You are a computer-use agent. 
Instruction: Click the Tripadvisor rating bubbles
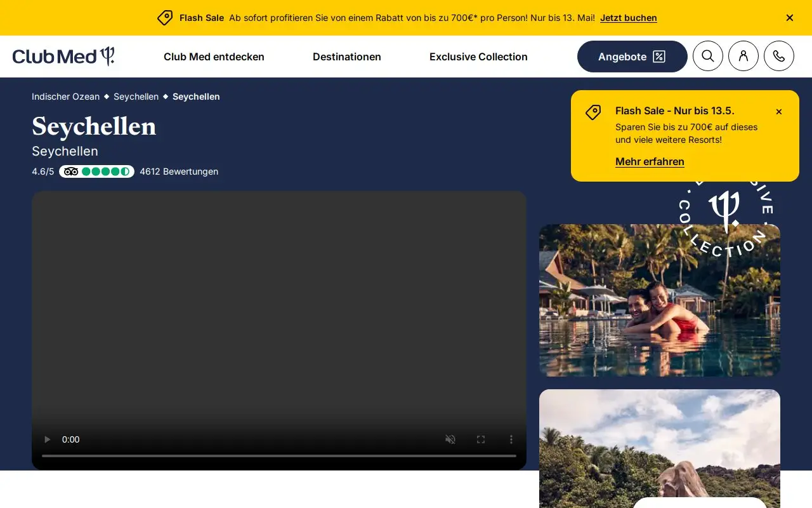point(96,171)
